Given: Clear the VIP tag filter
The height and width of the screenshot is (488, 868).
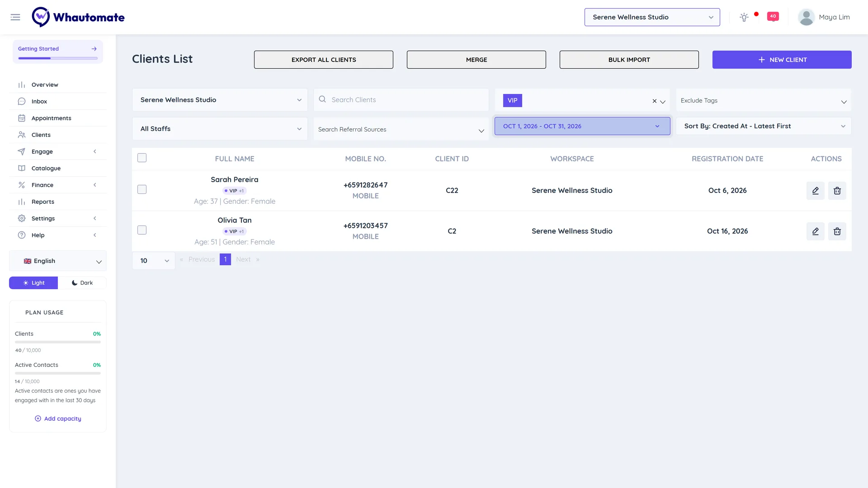Looking at the screenshot, I should pos(654,101).
